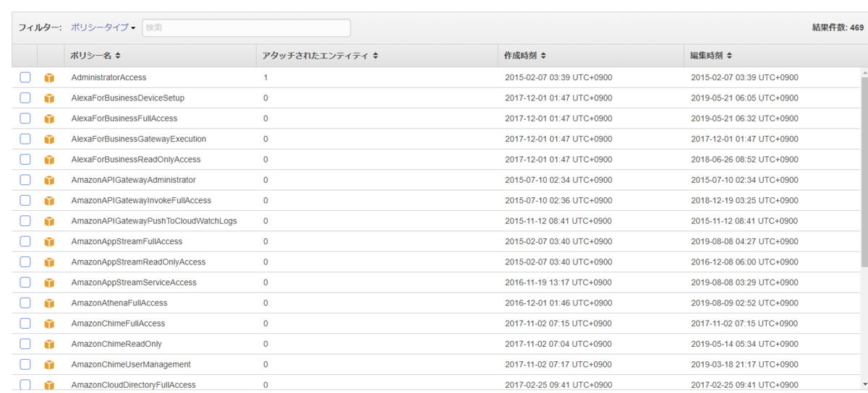Viewport: 868px width, 393px height.
Task: Click the policy icon beside AlexaForBusinessReadOnlyAccess
Action: tap(49, 160)
